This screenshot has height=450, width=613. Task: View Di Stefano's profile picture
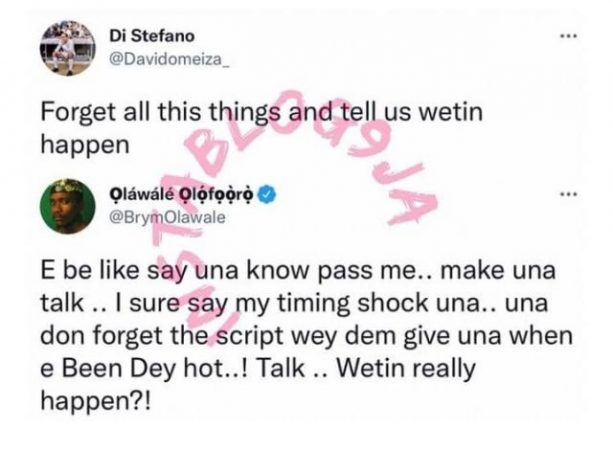(68, 48)
